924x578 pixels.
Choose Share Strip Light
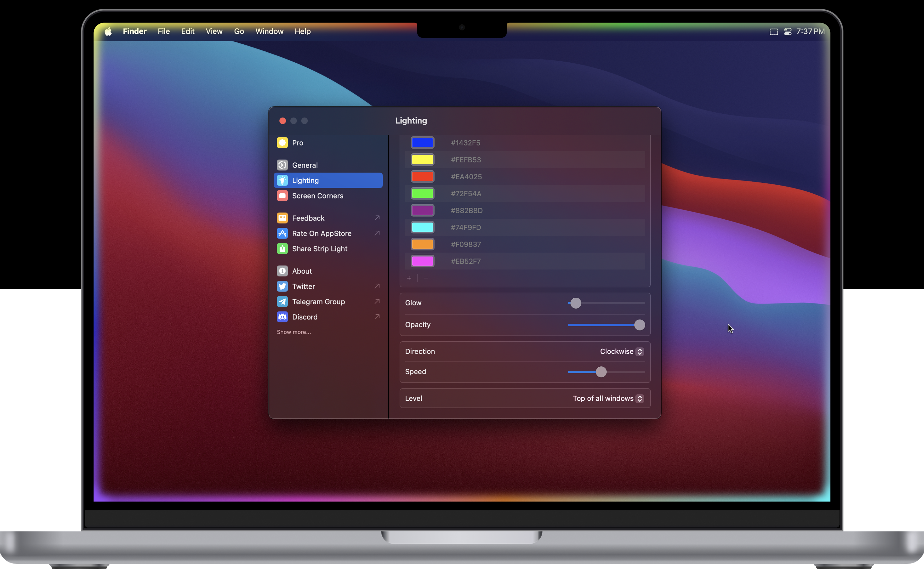tap(328, 249)
